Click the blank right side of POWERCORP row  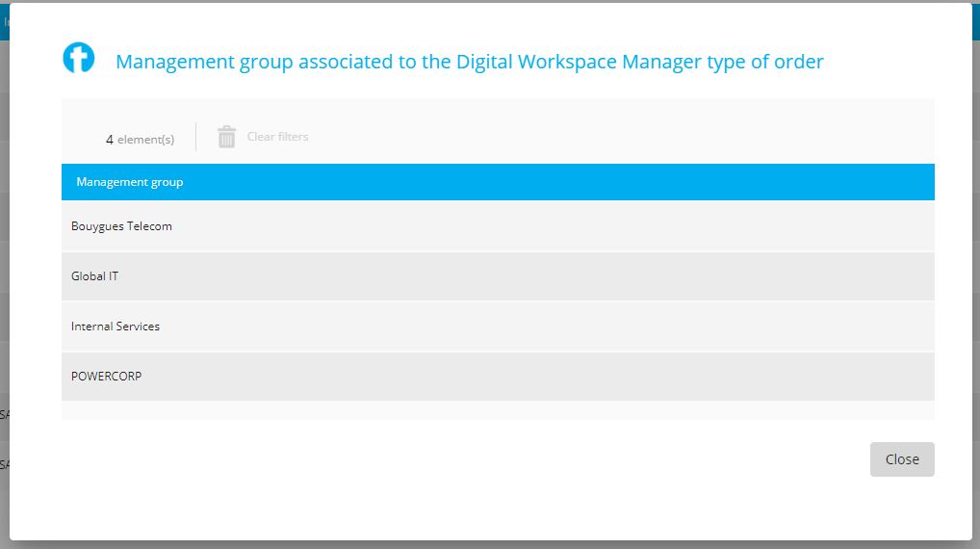[x=770, y=377]
